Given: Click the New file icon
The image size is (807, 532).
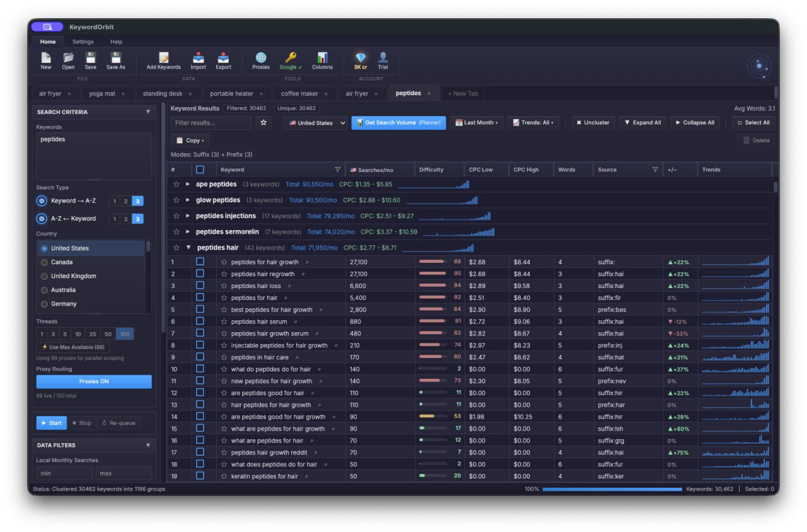Looking at the screenshot, I should point(46,57).
